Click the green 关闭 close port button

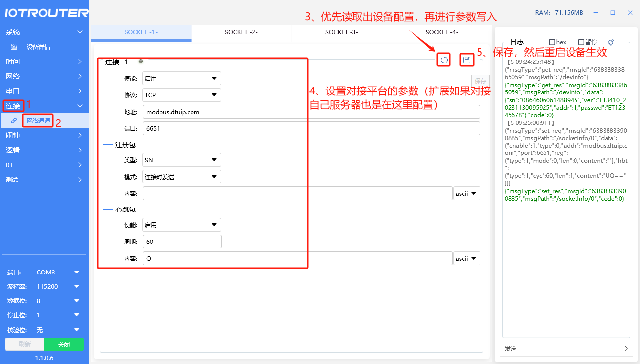click(x=64, y=344)
